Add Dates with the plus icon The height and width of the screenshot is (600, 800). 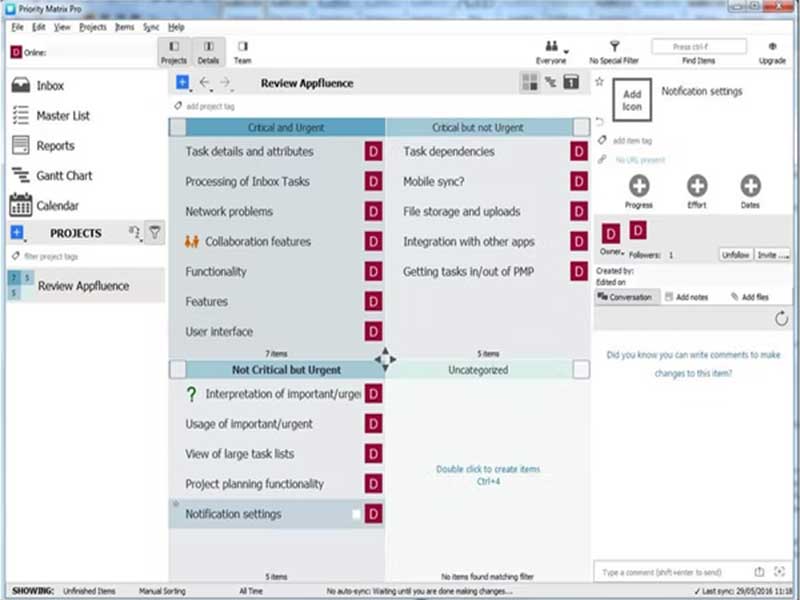[x=751, y=186]
